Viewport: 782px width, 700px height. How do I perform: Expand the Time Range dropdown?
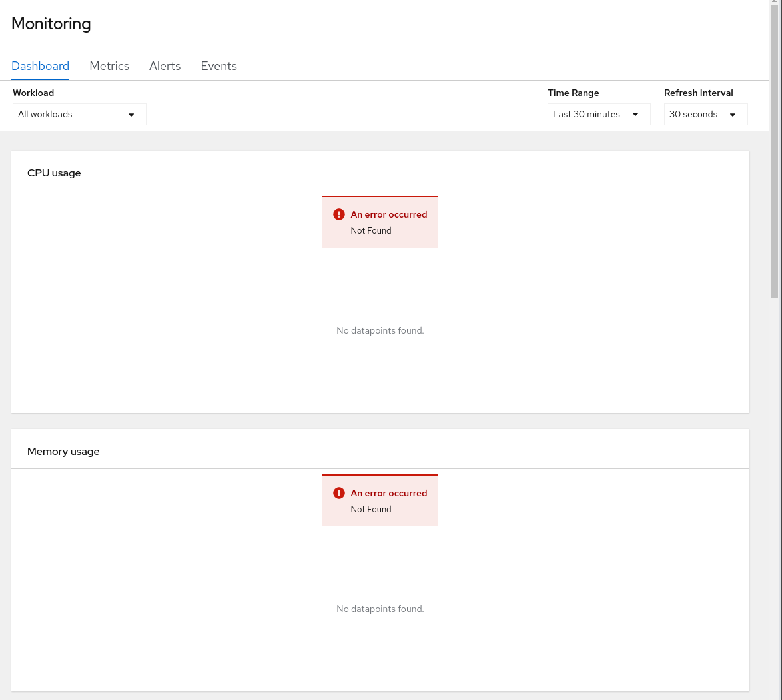coord(598,115)
